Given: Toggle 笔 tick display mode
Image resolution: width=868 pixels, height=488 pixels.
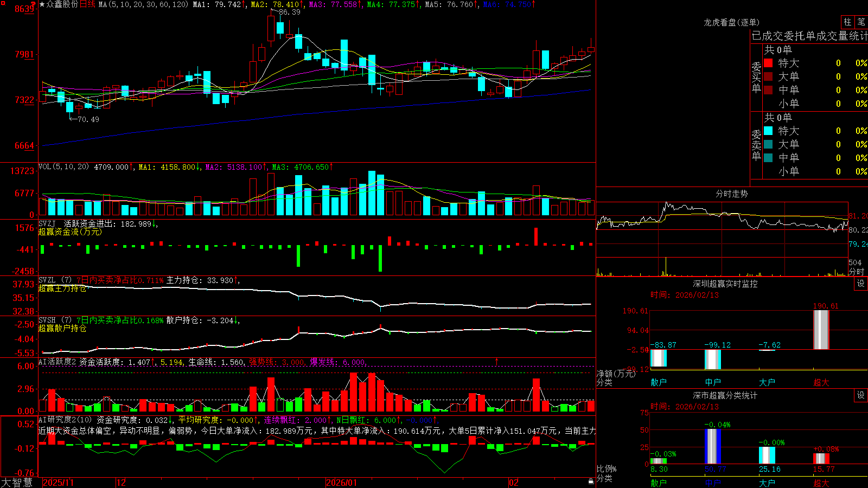Looking at the screenshot, I should pos(861,22).
